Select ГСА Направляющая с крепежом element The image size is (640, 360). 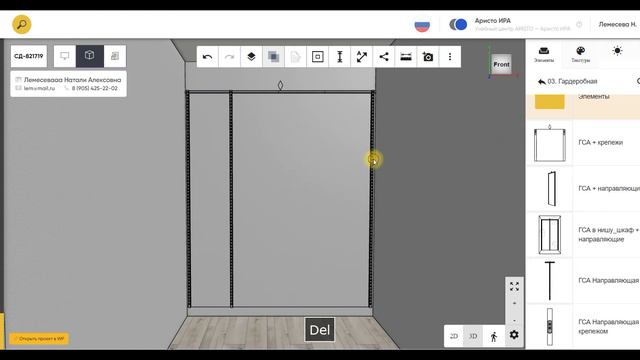click(x=583, y=327)
